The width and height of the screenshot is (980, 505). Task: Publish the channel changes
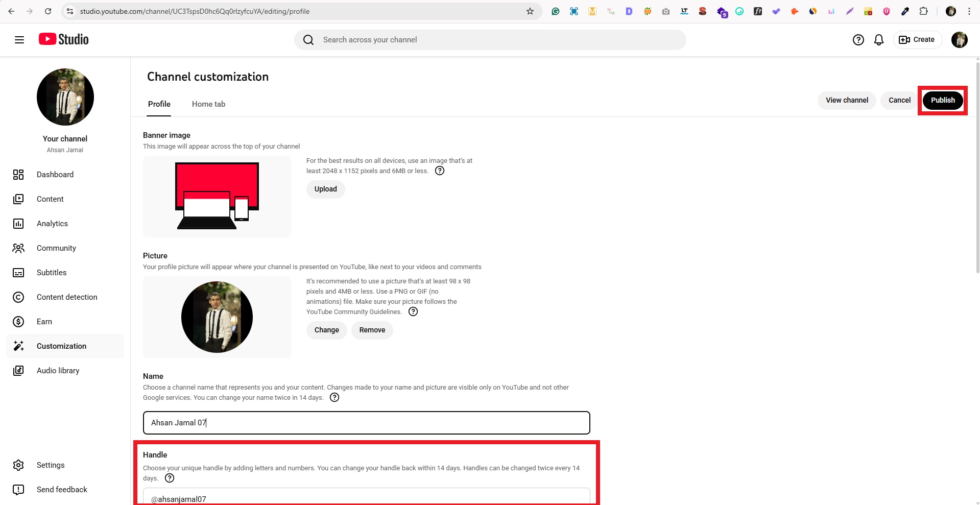942,100
